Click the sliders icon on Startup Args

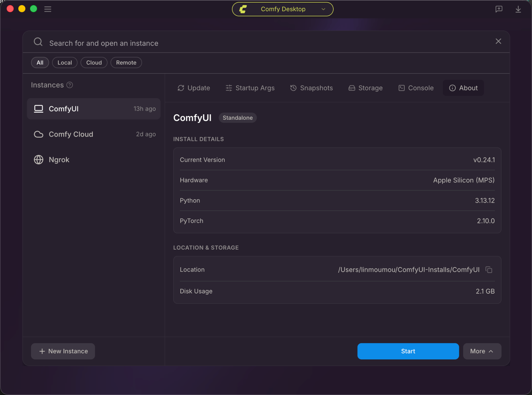pos(229,88)
